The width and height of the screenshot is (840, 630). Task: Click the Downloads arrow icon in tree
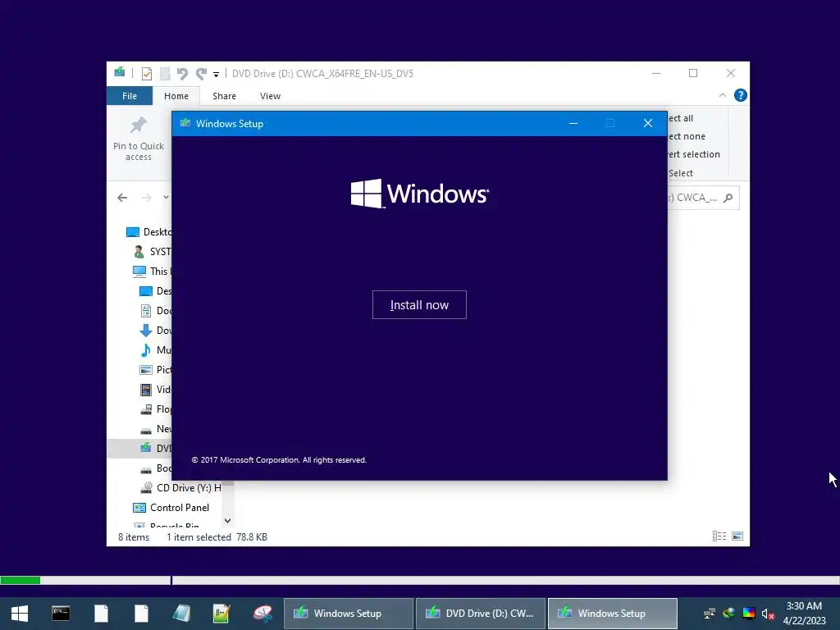[146, 330]
